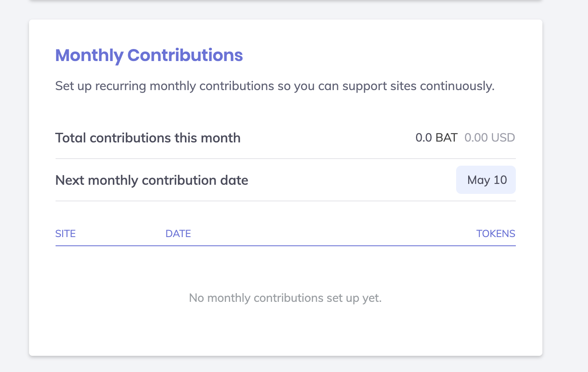This screenshot has width=588, height=372.
Task: Click the gray page background below the card
Action: [285, 365]
